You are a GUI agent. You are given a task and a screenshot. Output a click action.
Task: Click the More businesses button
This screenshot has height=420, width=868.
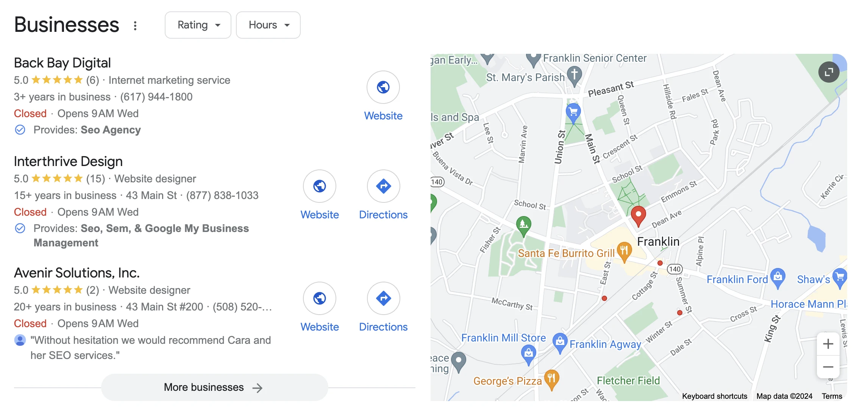point(214,387)
